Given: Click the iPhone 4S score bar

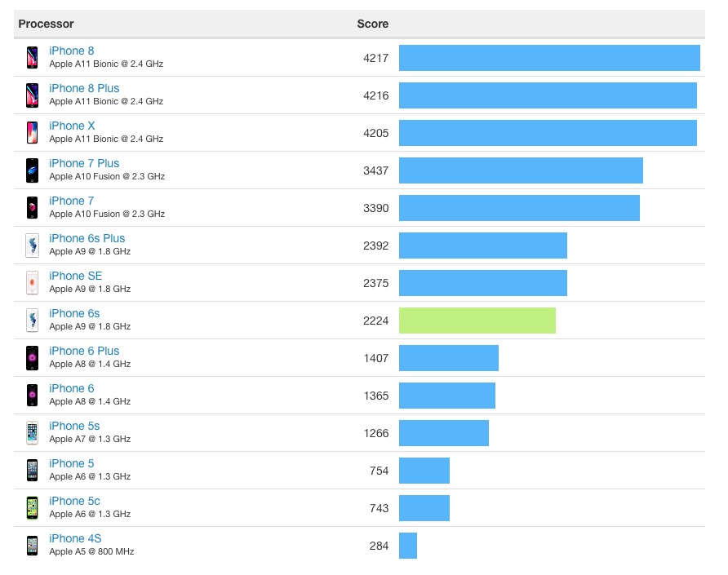Looking at the screenshot, I should point(407,546).
